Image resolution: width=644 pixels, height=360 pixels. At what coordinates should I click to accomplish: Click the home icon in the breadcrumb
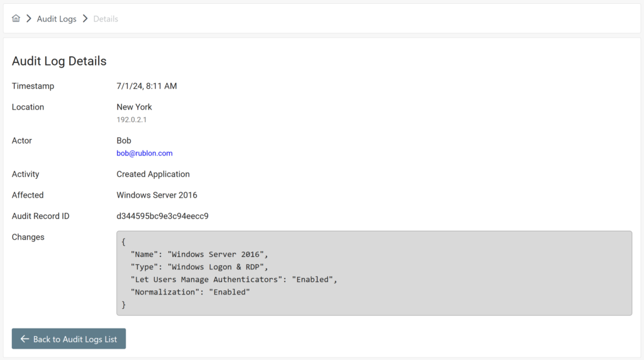(x=16, y=19)
